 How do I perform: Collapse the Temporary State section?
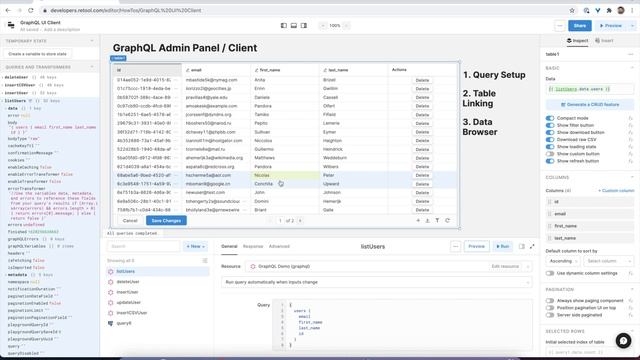point(92,41)
